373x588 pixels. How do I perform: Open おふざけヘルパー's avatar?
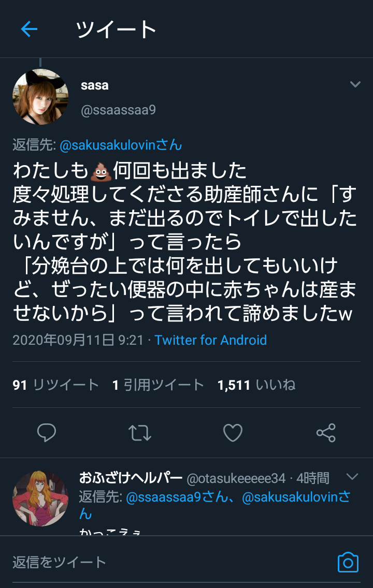tap(40, 498)
